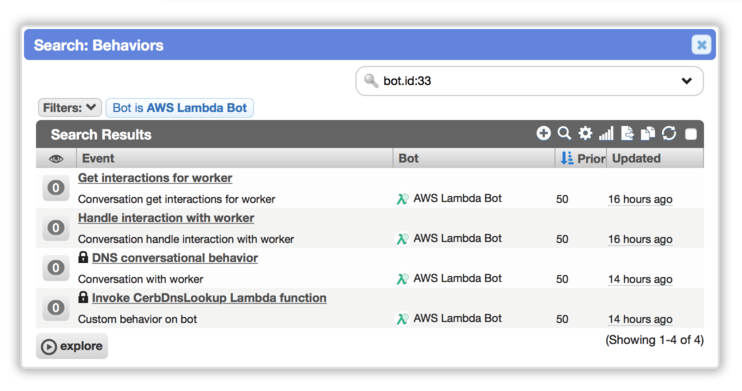The image size is (742, 391).
Task: Open the Handle interaction with worker link
Action: coord(166,218)
